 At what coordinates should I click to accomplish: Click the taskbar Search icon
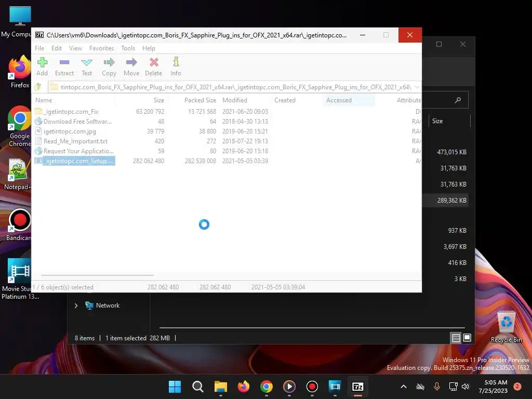pos(198,387)
